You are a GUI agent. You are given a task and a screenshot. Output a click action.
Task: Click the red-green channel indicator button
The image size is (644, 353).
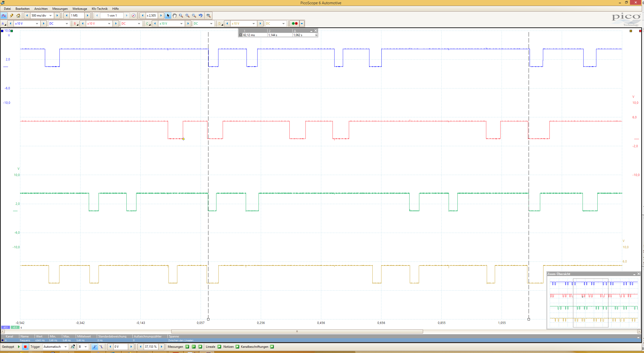click(x=295, y=24)
